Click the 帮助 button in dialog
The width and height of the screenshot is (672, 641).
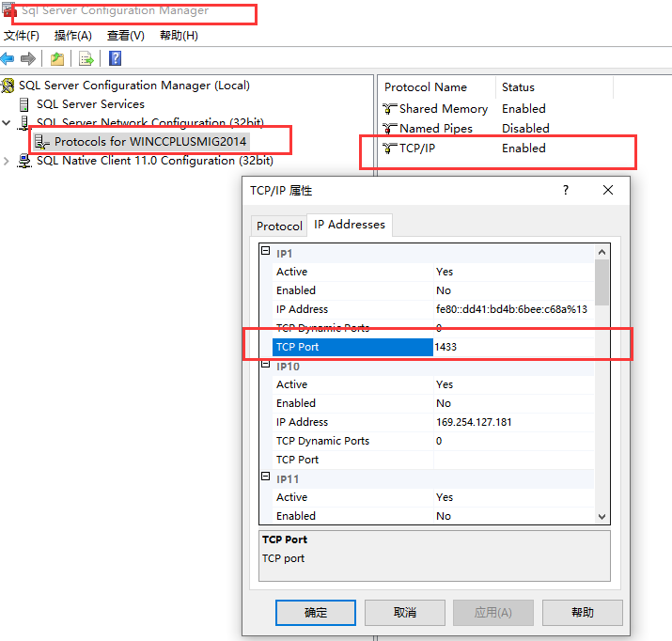tap(583, 613)
